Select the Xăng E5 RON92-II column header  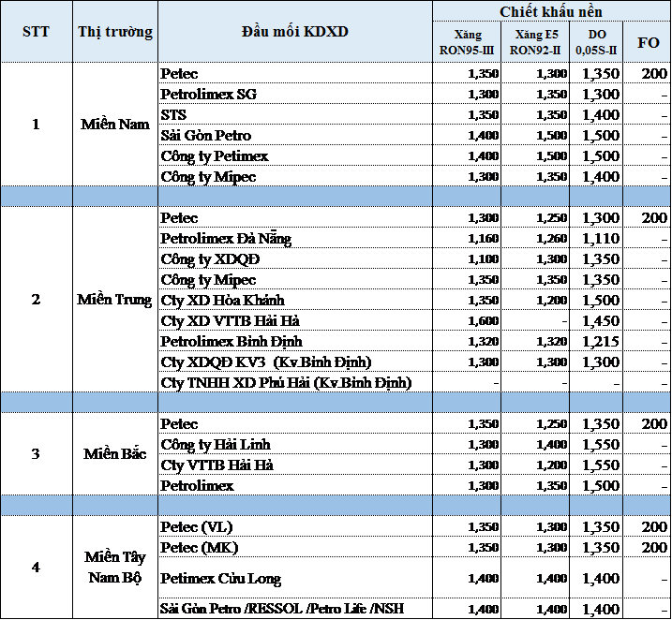pos(535,42)
